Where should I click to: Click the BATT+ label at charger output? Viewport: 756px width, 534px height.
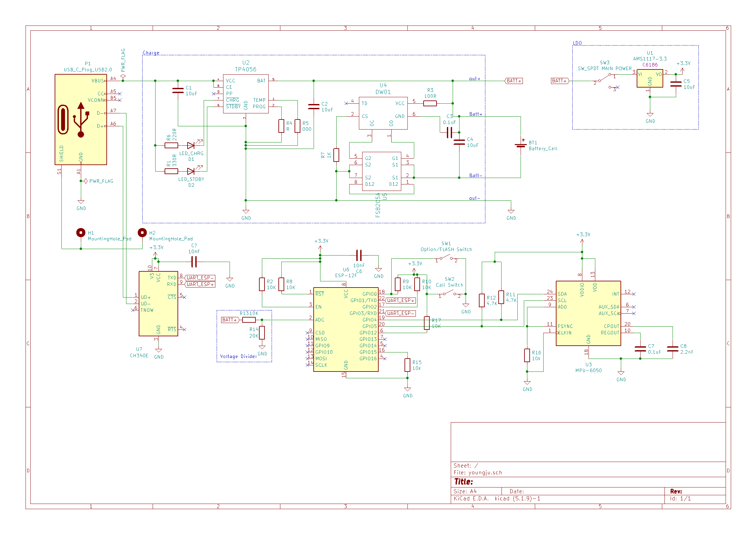(514, 81)
